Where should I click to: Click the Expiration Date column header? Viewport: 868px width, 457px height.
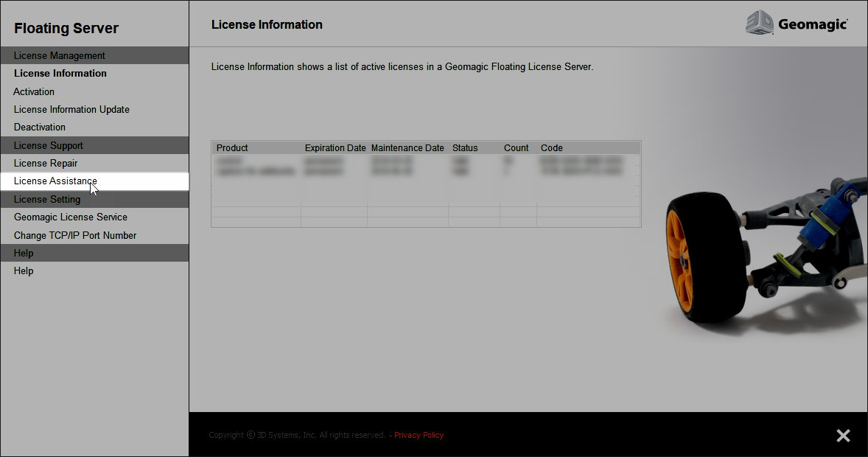(335, 147)
